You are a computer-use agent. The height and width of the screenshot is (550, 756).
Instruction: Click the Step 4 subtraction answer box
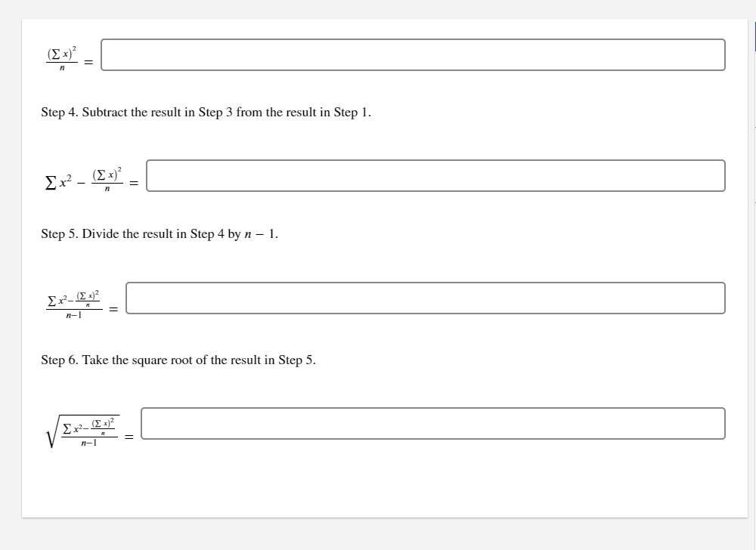(436, 176)
